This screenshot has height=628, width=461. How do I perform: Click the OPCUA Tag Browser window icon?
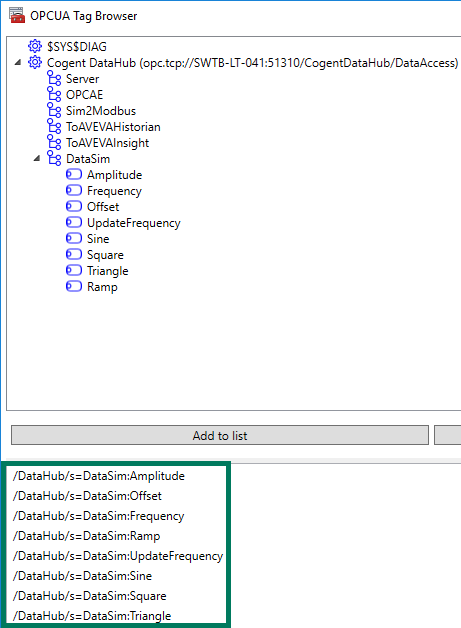(17, 16)
